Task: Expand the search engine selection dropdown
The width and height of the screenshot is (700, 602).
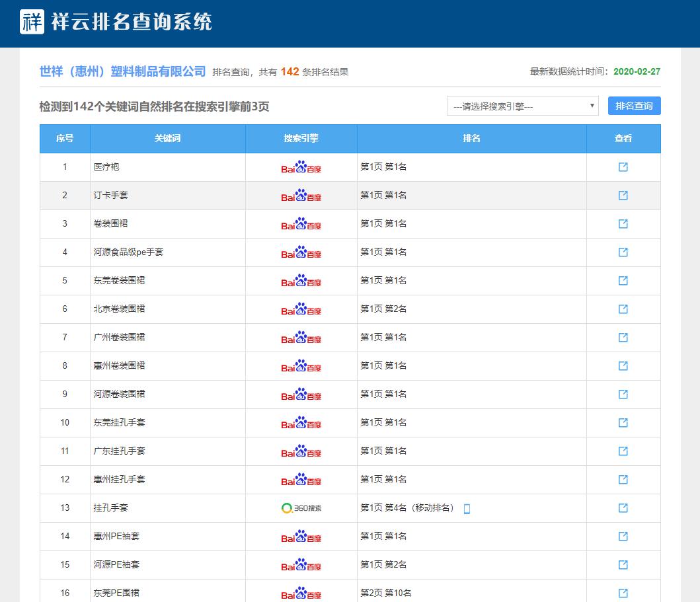Action: tap(522, 106)
